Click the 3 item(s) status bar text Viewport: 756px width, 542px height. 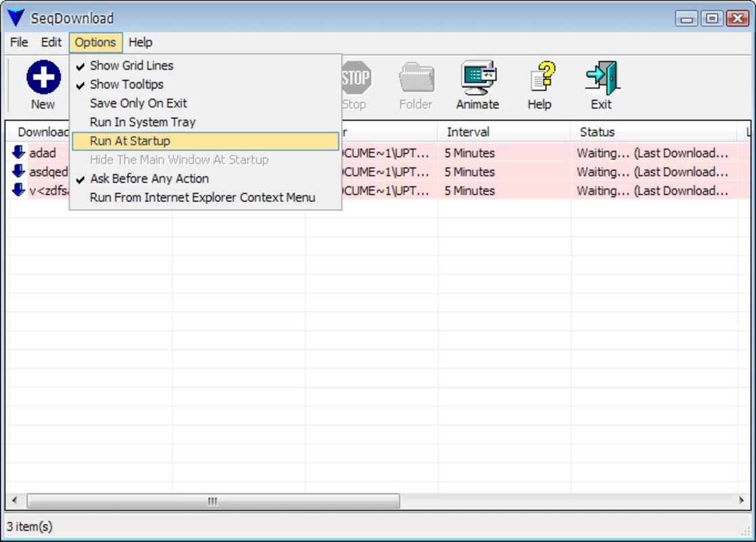point(29,526)
